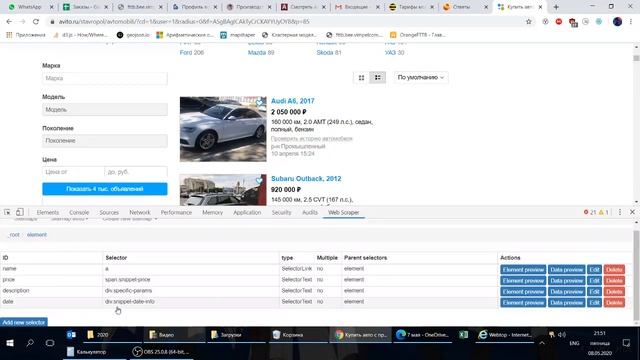The width and height of the screenshot is (640, 360).
Task: Click the DevTools panel vertical scrollbar
Action: point(636,276)
